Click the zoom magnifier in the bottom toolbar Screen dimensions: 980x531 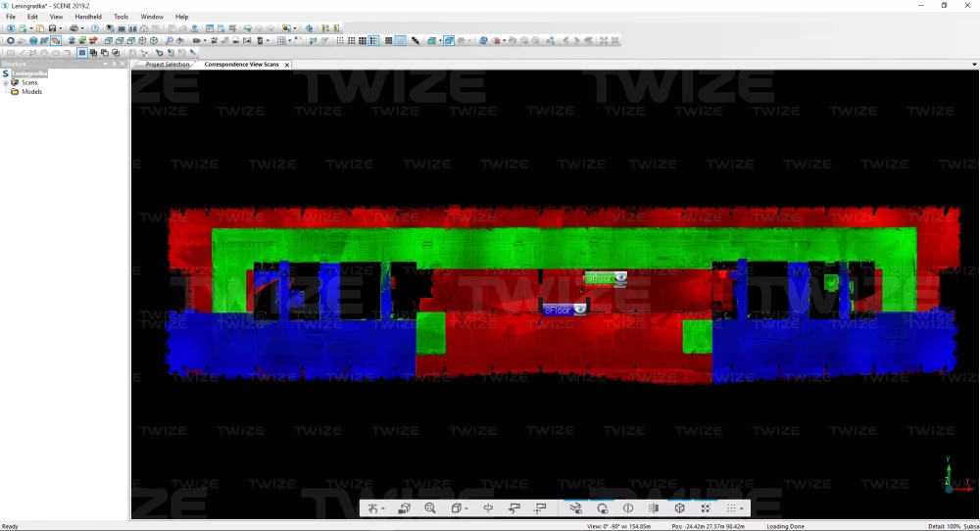(430, 508)
